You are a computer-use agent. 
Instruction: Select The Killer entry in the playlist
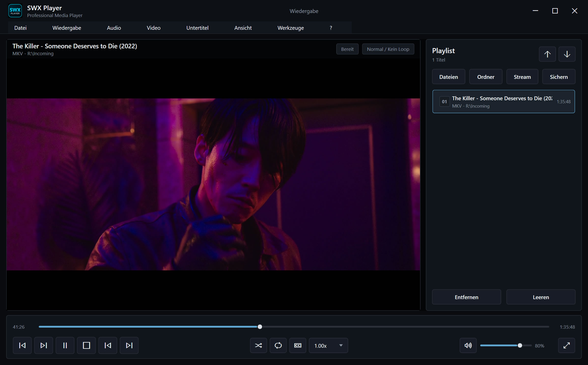point(503,101)
